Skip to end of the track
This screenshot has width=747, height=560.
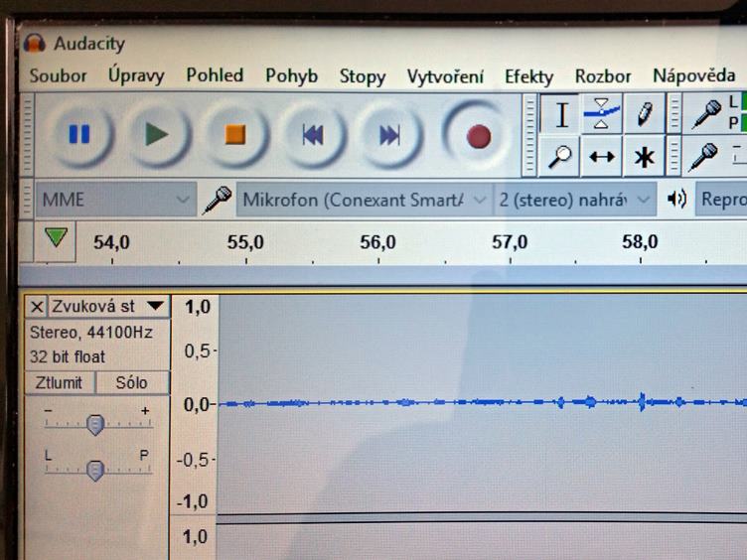(390, 136)
